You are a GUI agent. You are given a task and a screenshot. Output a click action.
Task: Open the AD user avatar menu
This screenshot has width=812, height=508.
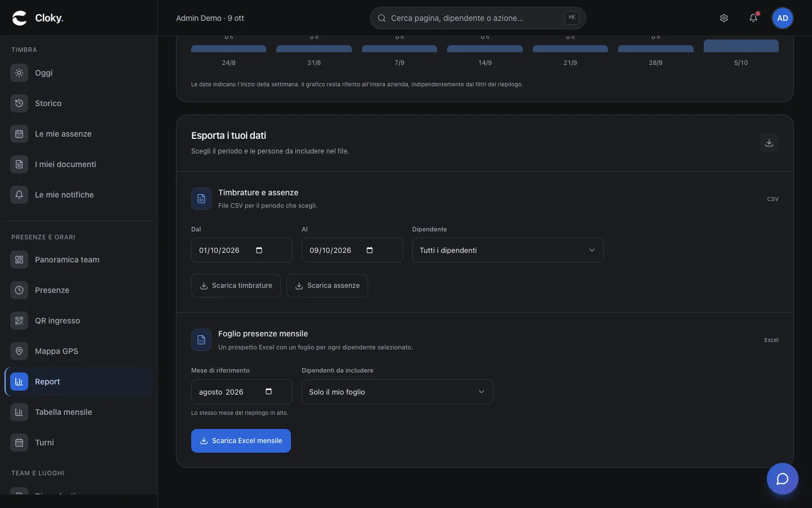[783, 18]
